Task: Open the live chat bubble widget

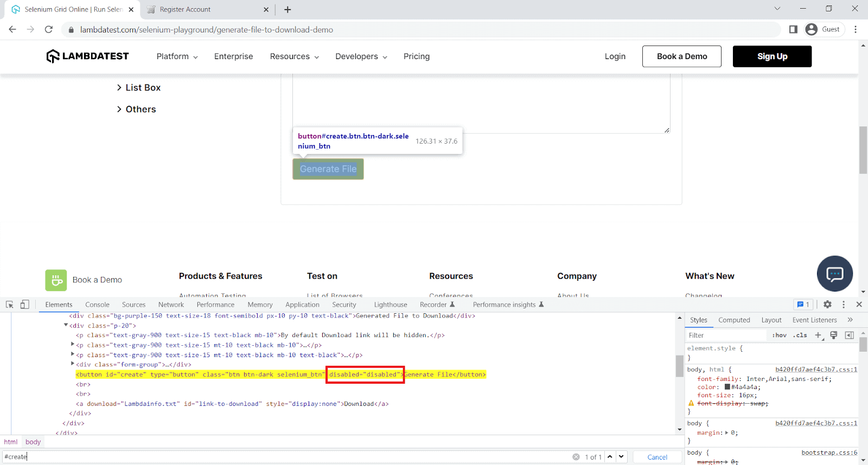Action: (x=834, y=274)
